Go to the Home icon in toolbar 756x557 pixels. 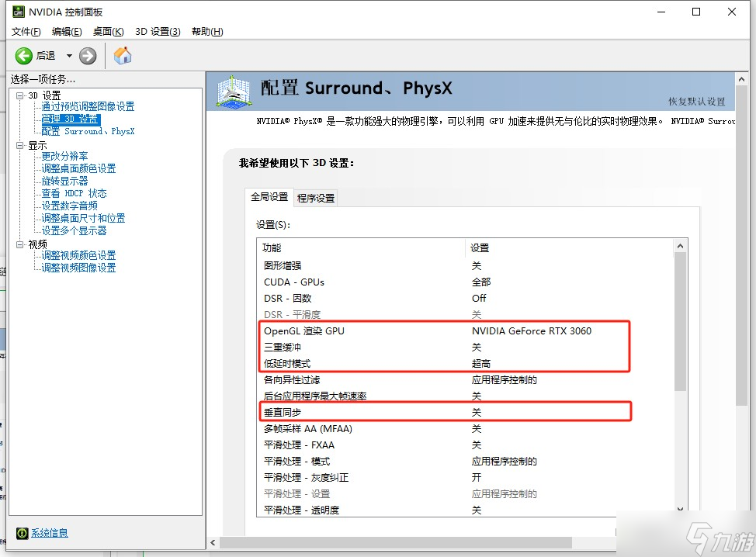pos(123,55)
